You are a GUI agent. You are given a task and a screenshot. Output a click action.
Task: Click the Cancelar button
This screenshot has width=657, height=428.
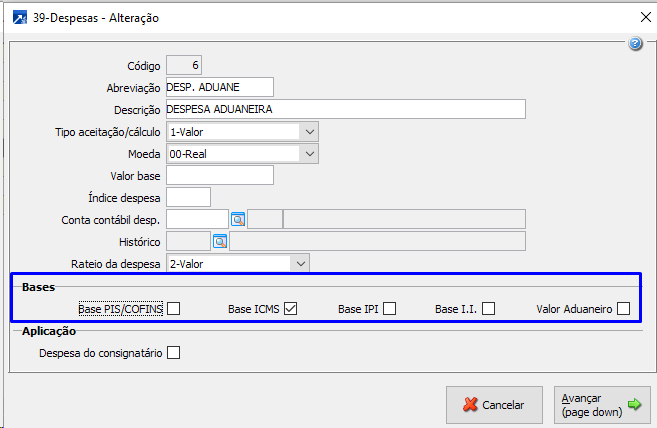coord(494,405)
